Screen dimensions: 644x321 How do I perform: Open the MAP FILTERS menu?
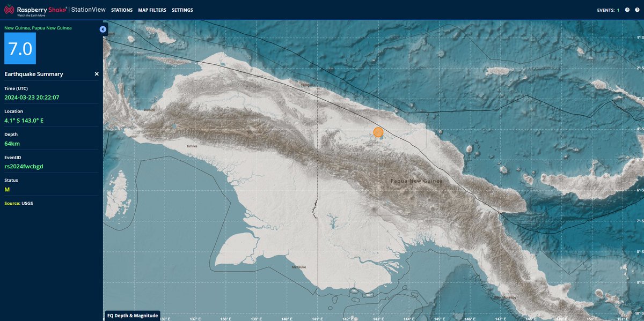point(152,10)
